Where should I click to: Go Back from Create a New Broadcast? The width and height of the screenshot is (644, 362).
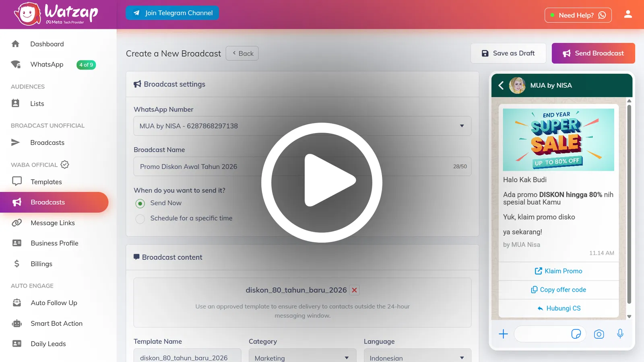242,53
